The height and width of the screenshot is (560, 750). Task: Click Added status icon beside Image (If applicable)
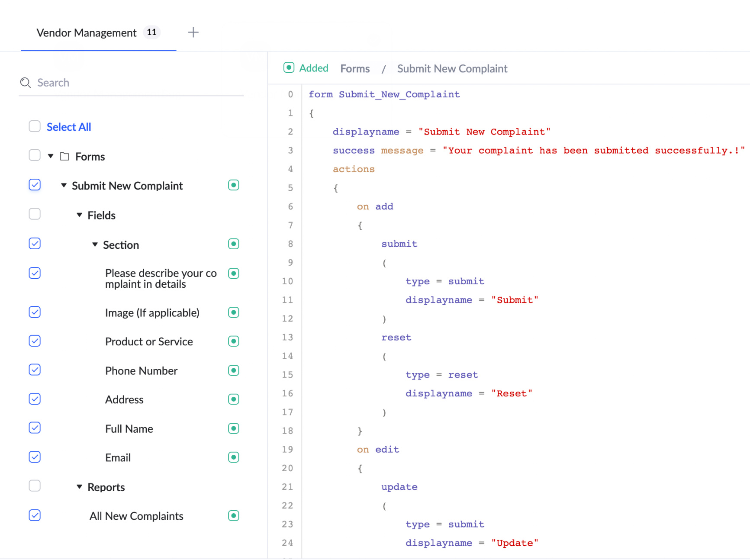point(233,312)
